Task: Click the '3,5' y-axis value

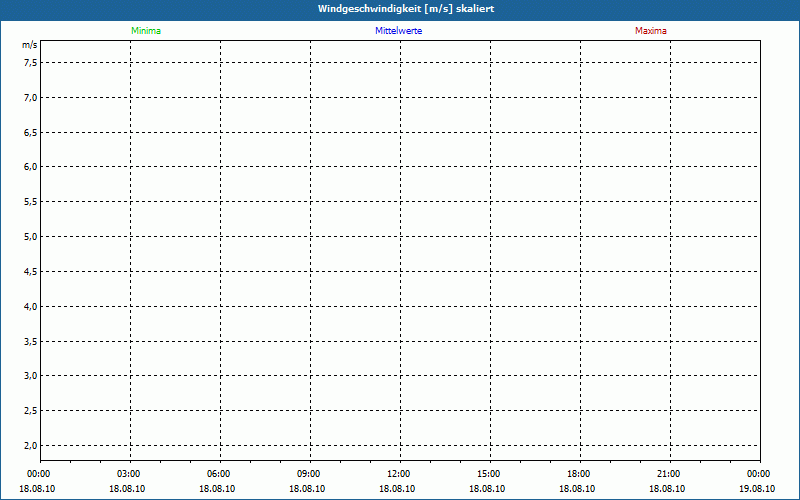Action: [x=31, y=341]
